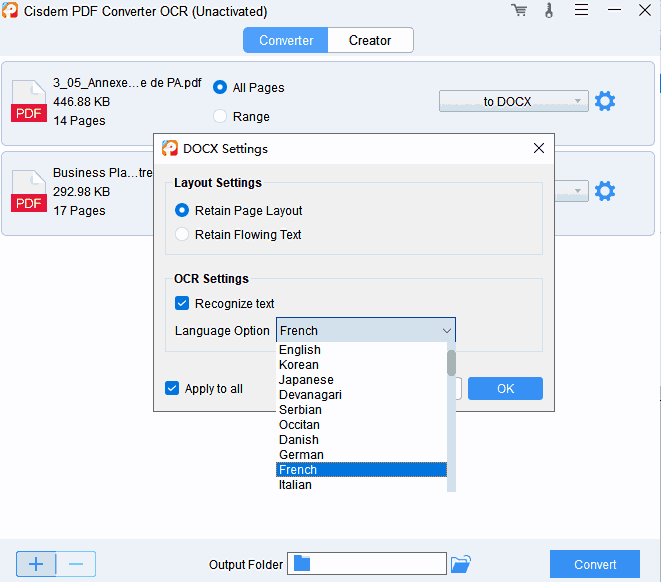The width and height of the screenshot is (661, 582).
Task: Choose Retain Page Layout option
Action: (182, 210)
